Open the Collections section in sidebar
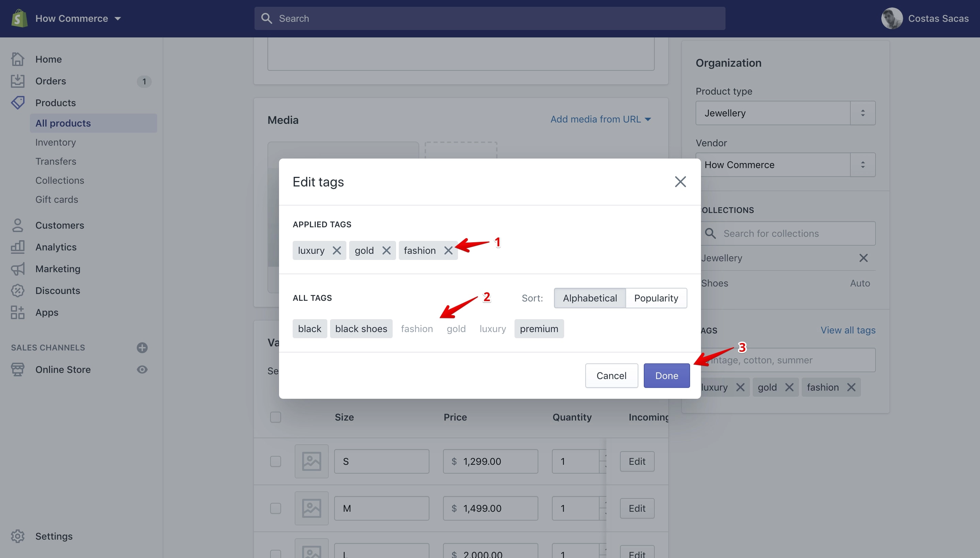 (60, 181)
